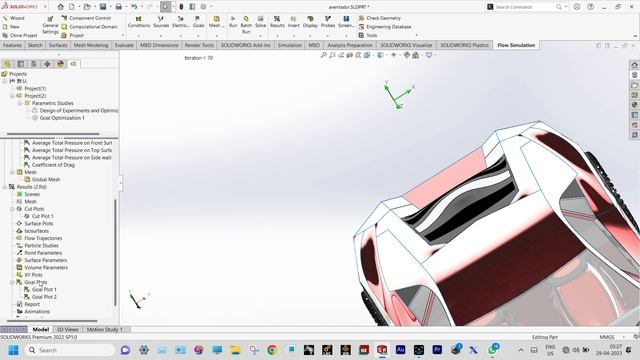Click the Save icon in the title bar
Image resolution: width=640 pixels, height=360 pixels.
103,7
